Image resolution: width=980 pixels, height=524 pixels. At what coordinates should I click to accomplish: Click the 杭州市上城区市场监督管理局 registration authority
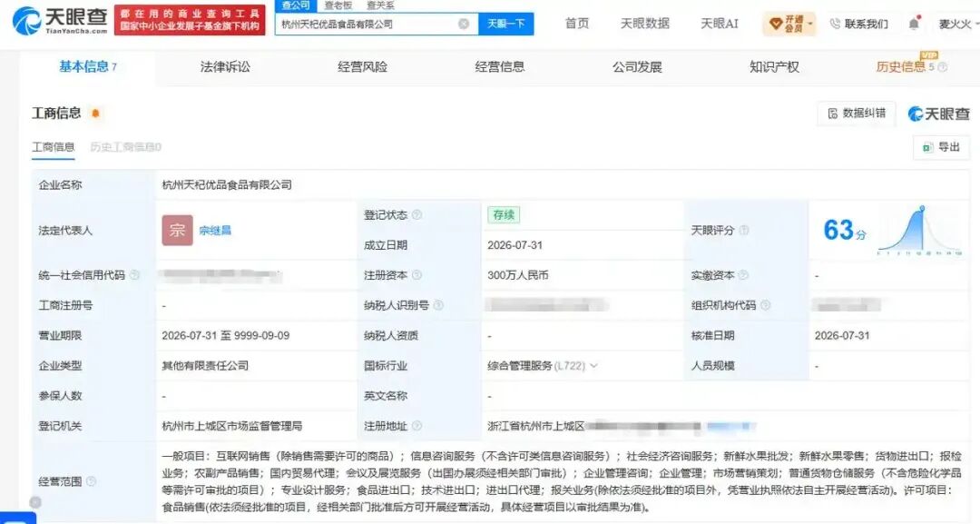tap(232, 426)
